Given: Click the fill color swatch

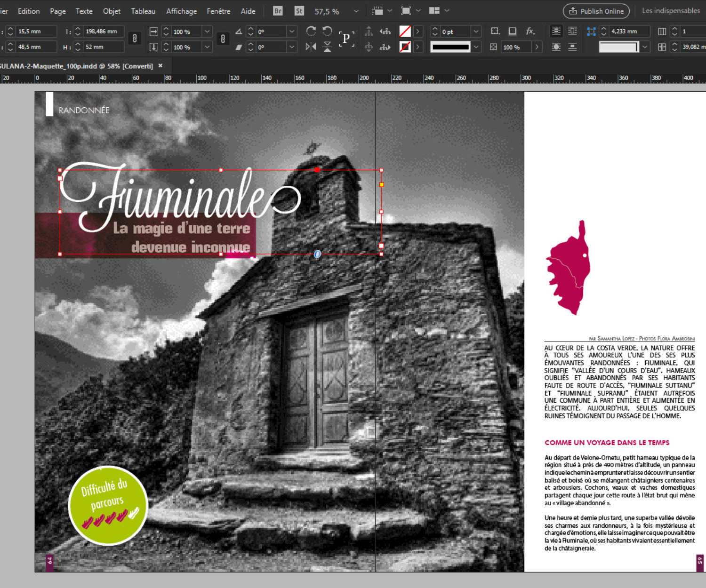Looking at the screenshot, I should point(405,32).
